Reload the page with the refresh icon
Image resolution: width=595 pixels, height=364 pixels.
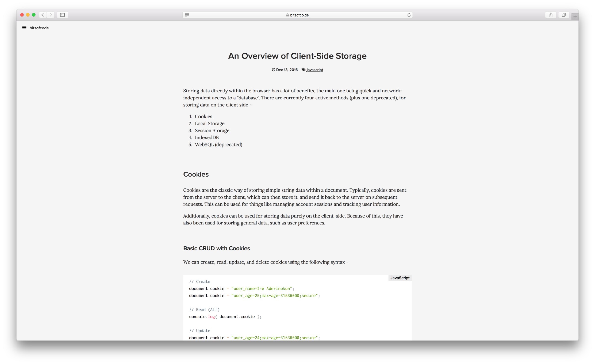click(x=409, y=15)
